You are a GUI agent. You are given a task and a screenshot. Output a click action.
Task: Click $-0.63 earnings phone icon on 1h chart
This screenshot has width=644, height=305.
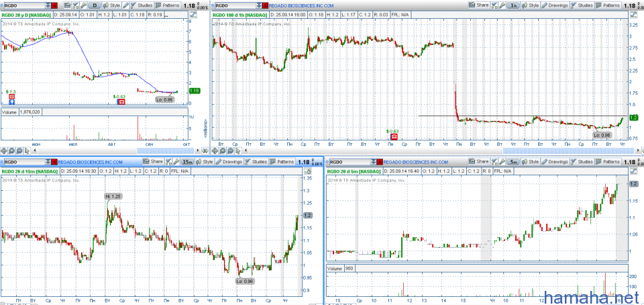tap(394, 136)
